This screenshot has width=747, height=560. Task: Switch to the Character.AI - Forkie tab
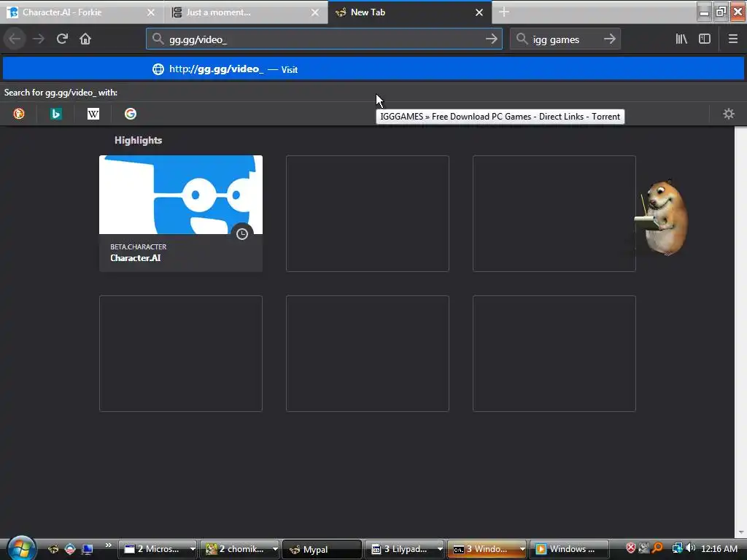pyautogui.click(x=82, y=12)
